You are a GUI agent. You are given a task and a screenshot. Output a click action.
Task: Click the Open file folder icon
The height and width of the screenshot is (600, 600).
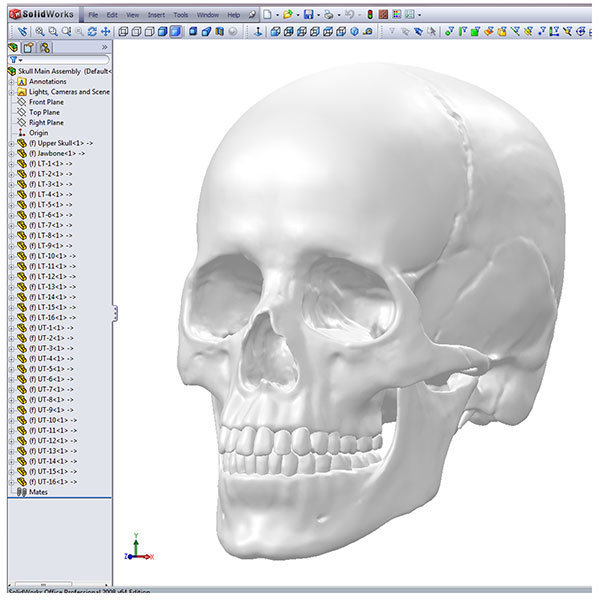click(x=286, y=15)
